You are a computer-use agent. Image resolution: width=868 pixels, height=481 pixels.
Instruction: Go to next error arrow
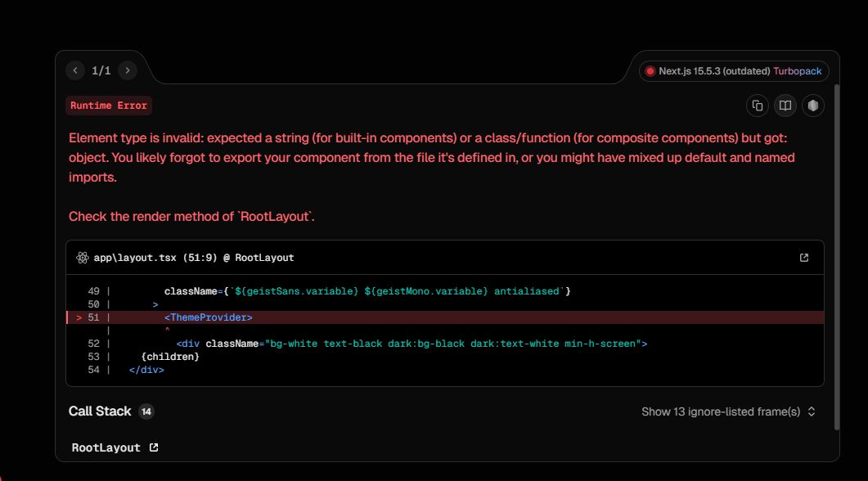[x=128, y=70]
